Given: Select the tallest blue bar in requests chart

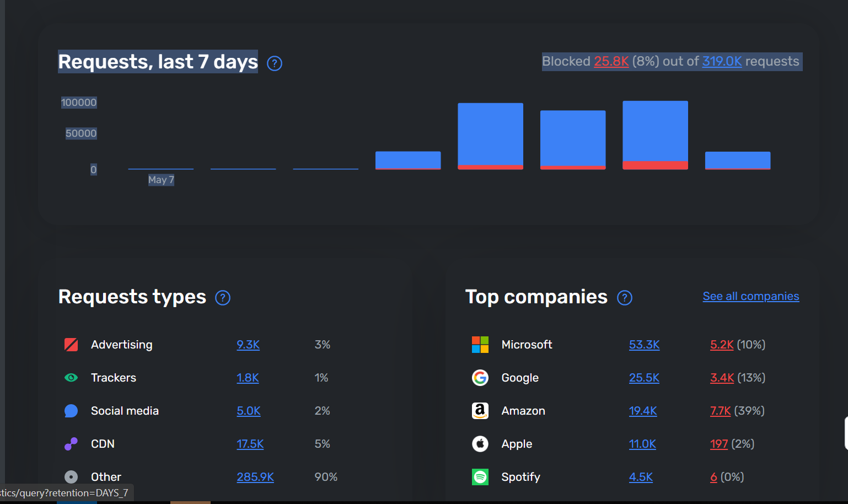Looking at the screenshot, I should [655, 131].
